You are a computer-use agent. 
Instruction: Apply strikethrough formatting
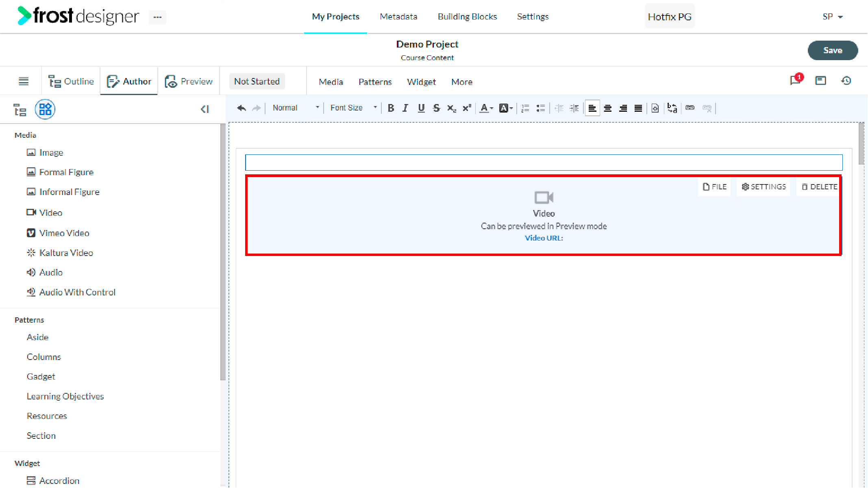(x=436, y=108)
